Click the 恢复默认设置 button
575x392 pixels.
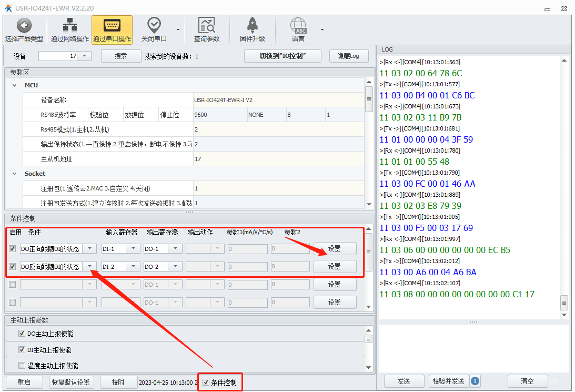tap(72, 382)
